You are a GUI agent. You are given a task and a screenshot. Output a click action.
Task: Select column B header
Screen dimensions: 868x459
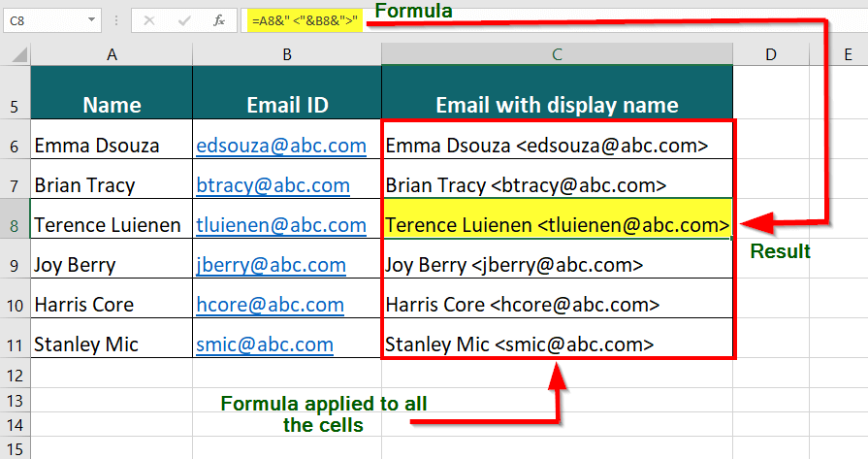coord(287,55)
